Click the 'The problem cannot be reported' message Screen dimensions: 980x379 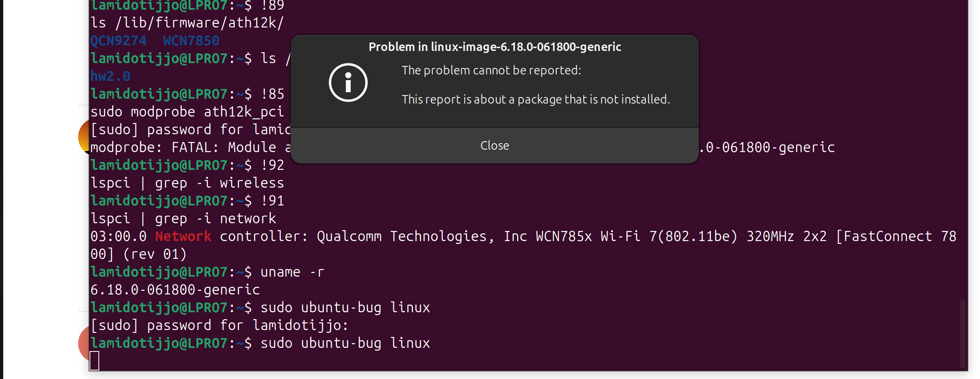click(491, 70)
